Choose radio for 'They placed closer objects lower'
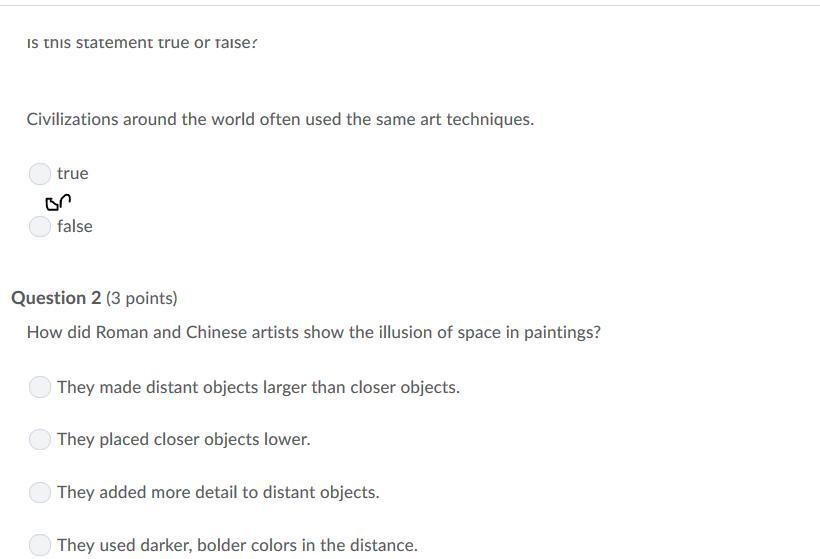This screenshot has height=559, width=820. pyautogui.click(x=40, y=439)
